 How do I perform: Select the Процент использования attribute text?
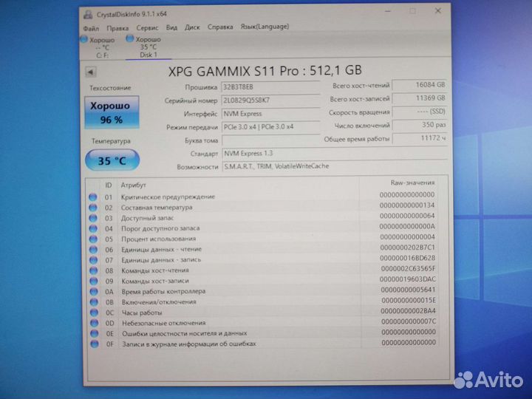tap(158, 239)
